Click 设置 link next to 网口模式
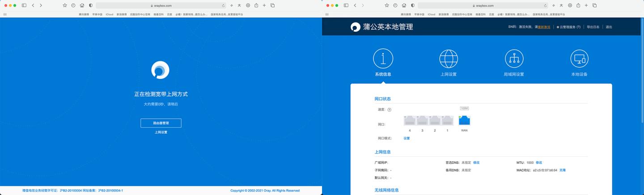This screenshot has height=195, width=644. click(407, 138)
